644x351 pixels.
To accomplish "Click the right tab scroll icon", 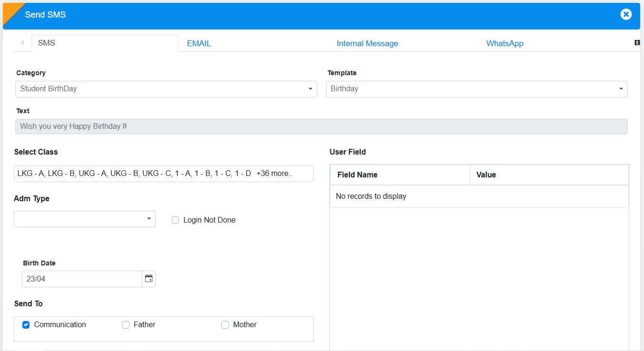I will click(637, 43).
